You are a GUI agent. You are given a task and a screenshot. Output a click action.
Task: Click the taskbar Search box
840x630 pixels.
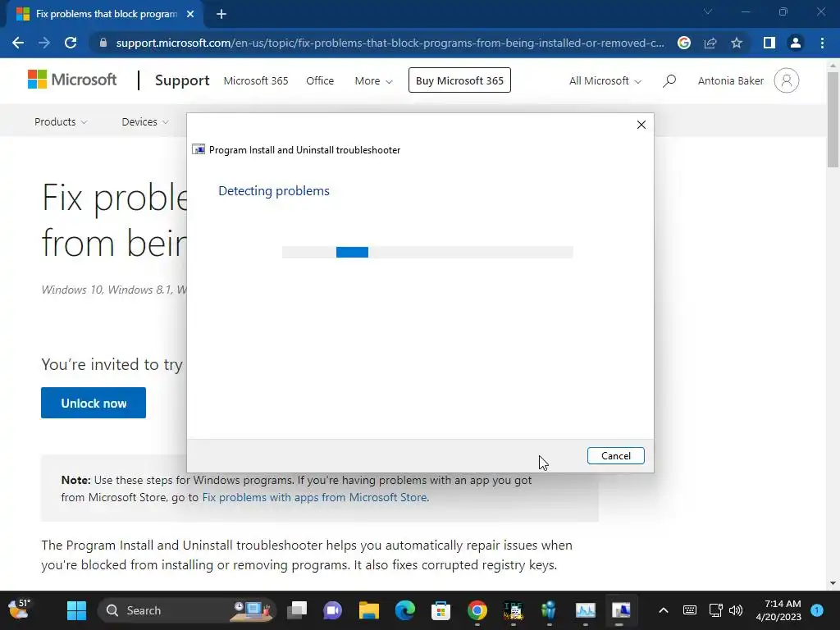pyautogui.click(x=185, y=610)
